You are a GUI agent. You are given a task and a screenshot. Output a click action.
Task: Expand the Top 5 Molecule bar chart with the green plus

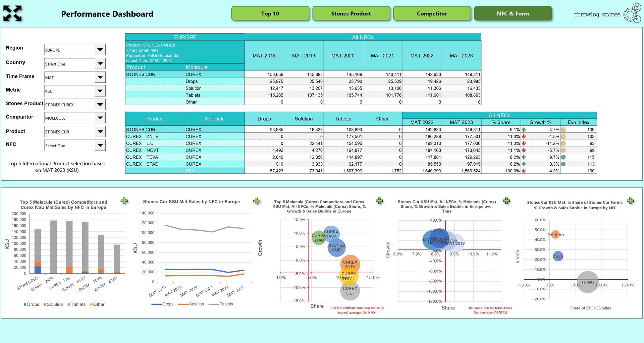click(124, 201)
